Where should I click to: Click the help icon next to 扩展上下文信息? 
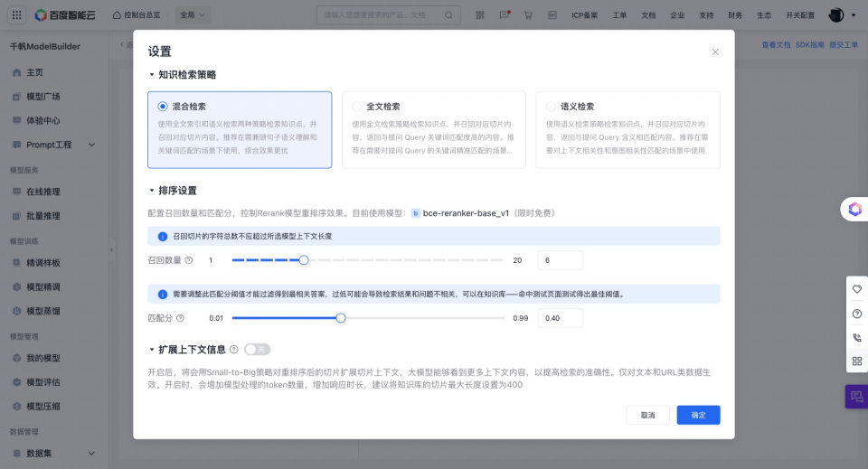point(233,350)
